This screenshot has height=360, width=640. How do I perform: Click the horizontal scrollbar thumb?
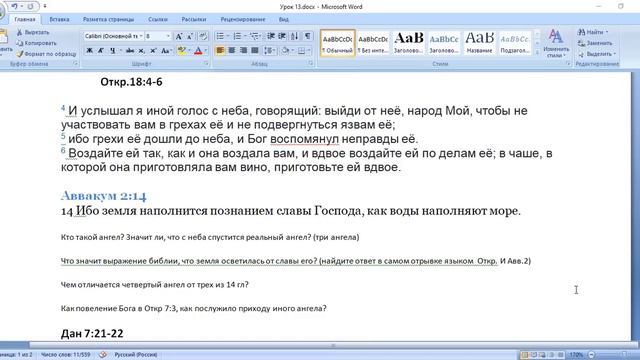333,345
